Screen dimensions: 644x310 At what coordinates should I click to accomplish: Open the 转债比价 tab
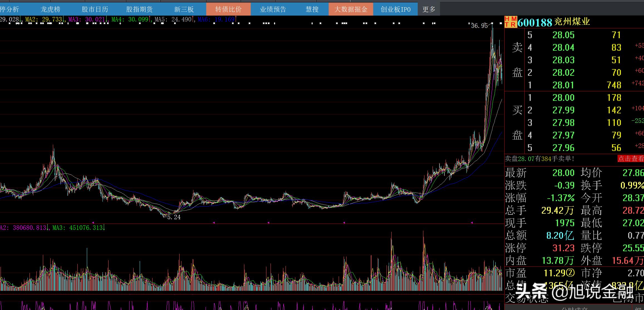click(228, 9)
